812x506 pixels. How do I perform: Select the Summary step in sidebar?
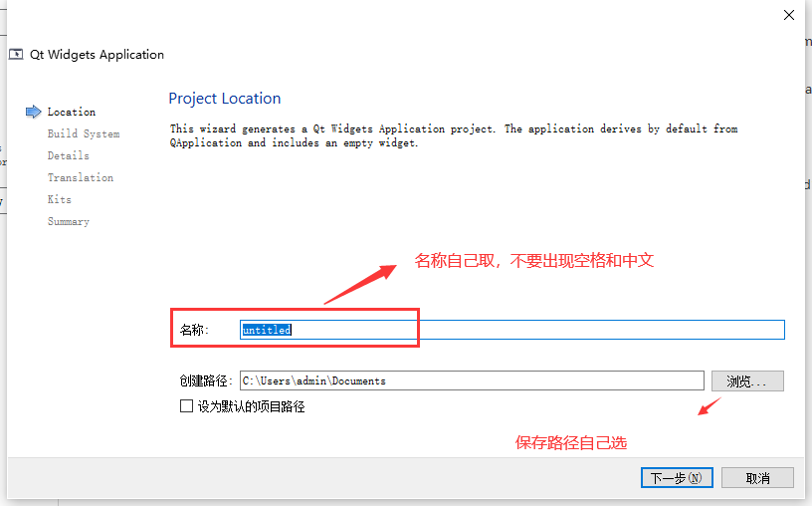click(69, 221)
